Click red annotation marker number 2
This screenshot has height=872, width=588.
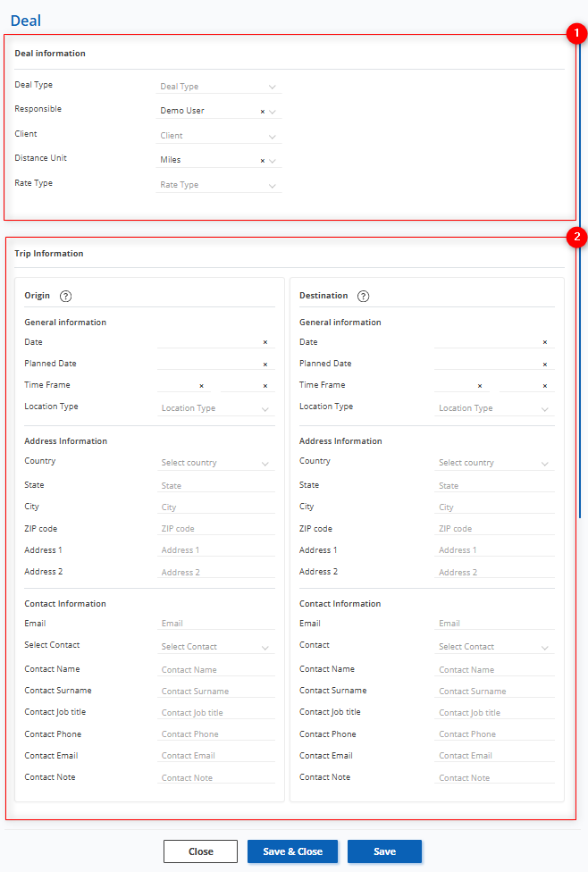[576, 237]
